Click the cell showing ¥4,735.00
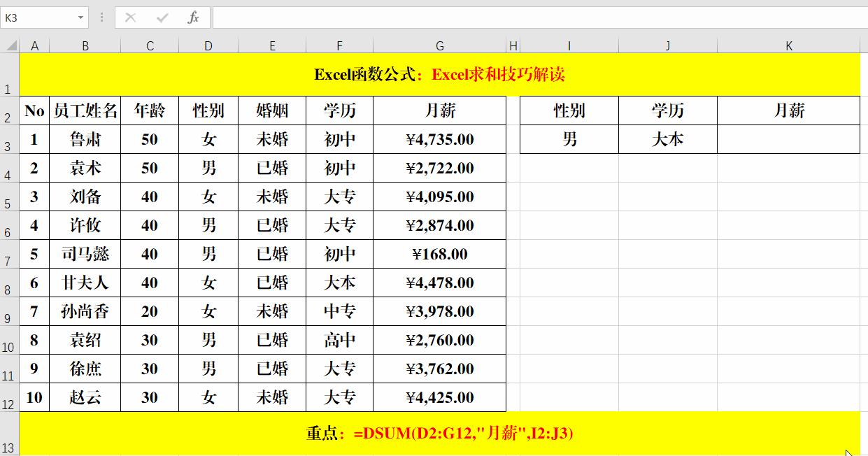 click(x=439, y=138)
